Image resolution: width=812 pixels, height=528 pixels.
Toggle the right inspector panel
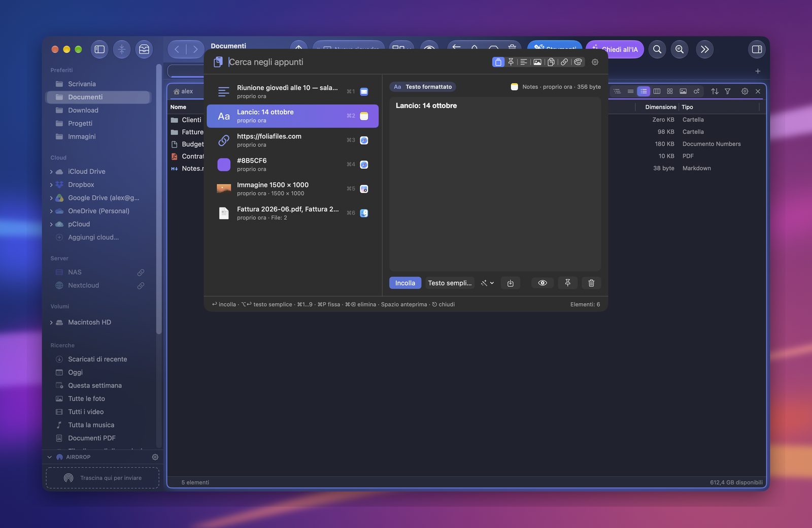(x=757, y=49)
